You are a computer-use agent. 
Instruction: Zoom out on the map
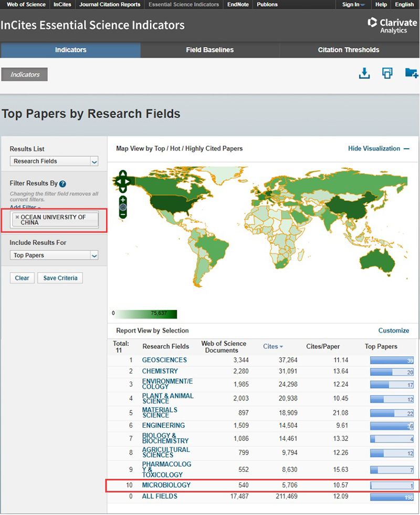[x=123, y=214]
